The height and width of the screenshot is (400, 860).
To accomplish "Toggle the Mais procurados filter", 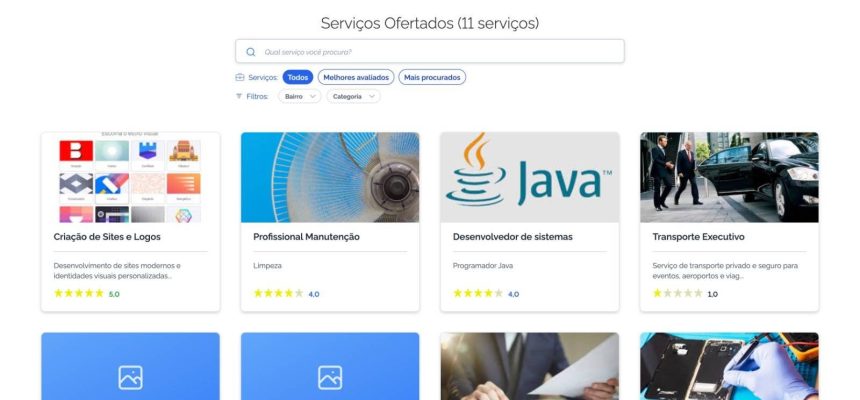I will [x=432, y=77].
